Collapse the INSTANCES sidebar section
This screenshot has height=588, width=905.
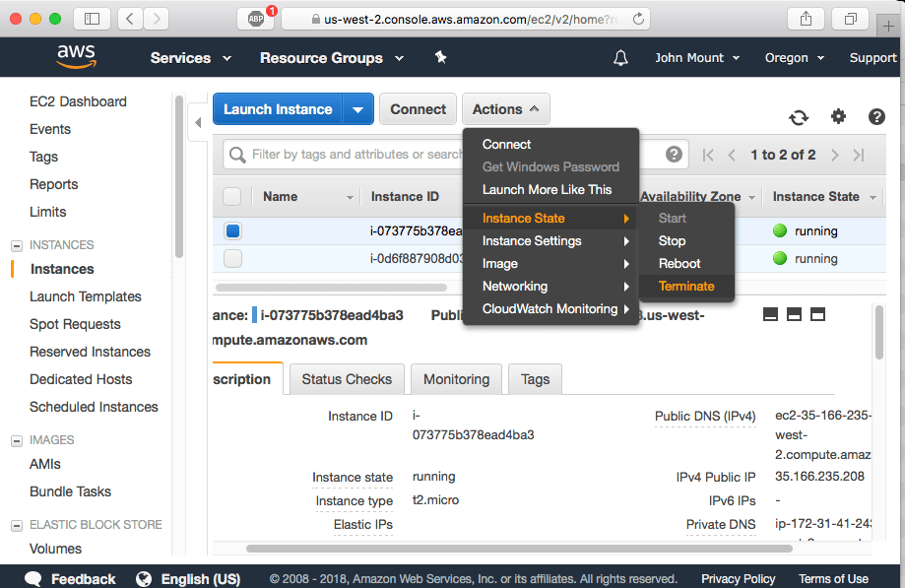(17, 246)
